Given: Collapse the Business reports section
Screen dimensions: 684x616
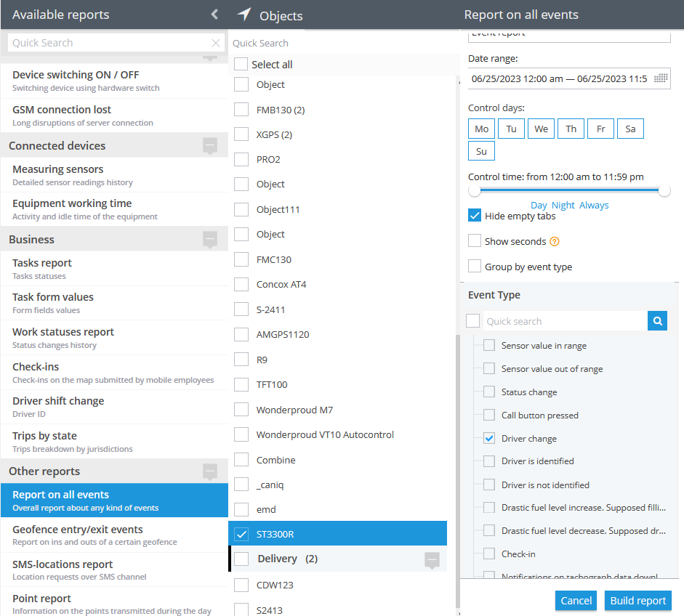Looking at the screenshot, I should click(210, 239).
